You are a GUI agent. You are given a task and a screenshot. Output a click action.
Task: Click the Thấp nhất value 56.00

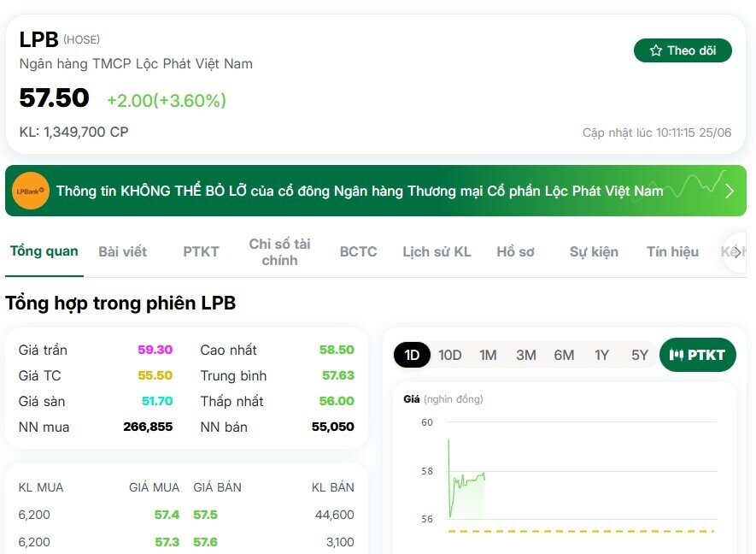coord(337,401)
